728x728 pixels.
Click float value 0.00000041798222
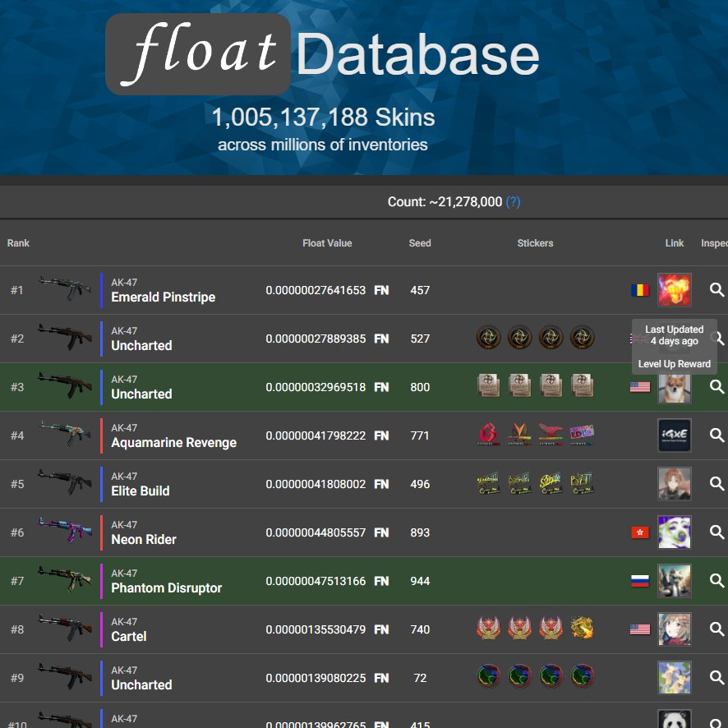(x=316, y=435)
